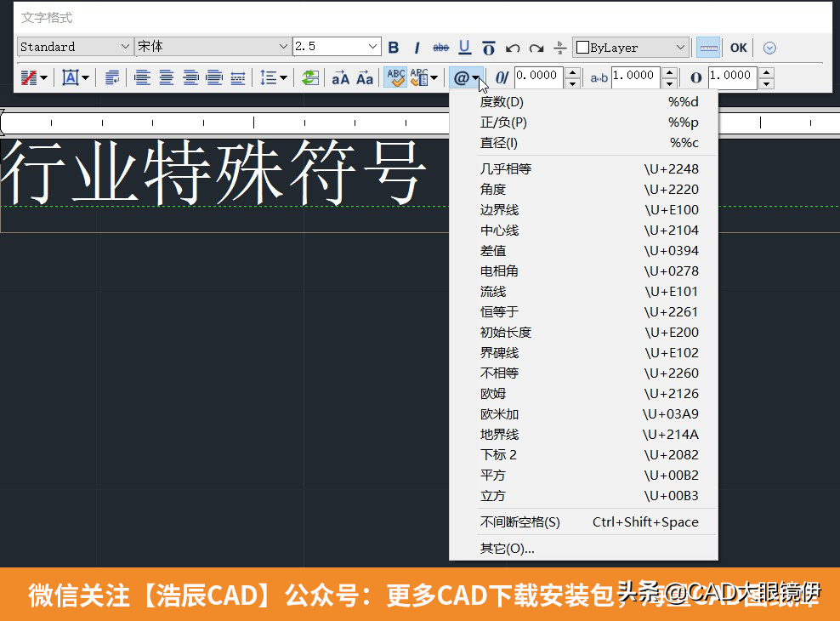Insert 不间断空格(S) non-breaking space

click(583, 521)
